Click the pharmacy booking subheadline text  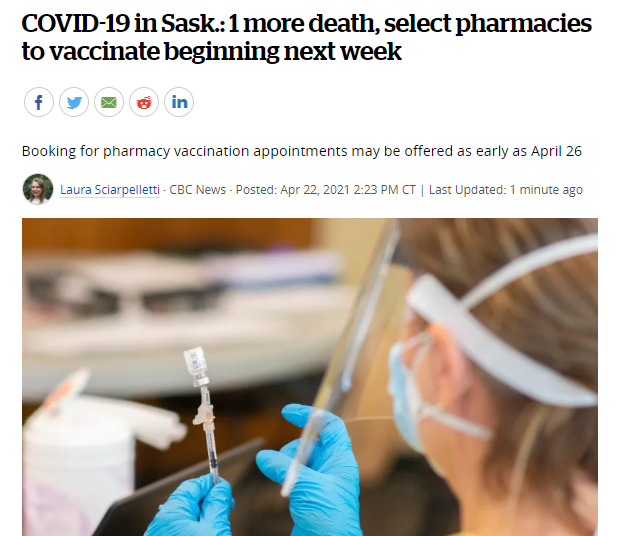coord(302,151)
